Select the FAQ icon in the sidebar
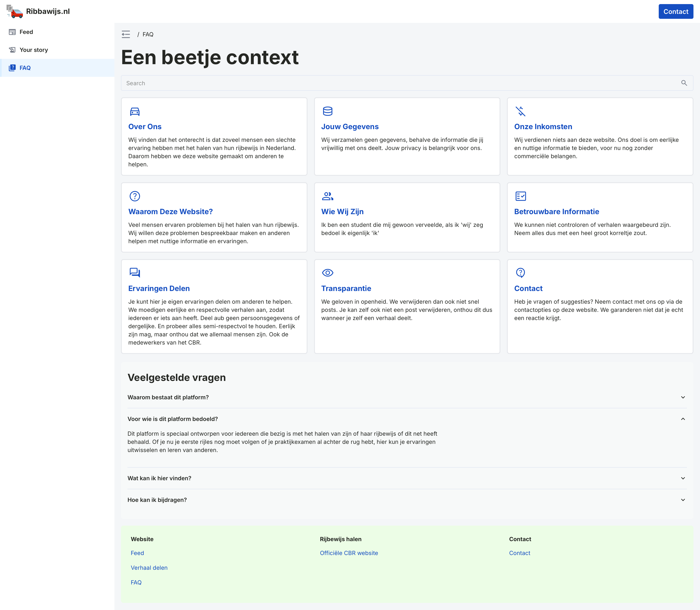 pyautogui.click(x=12, y=67)
